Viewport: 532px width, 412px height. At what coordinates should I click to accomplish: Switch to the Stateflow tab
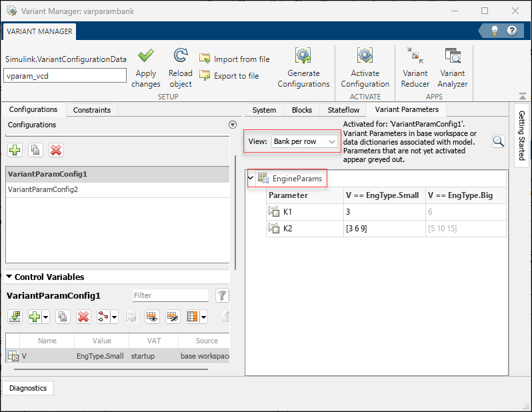[x=343, y=110]
